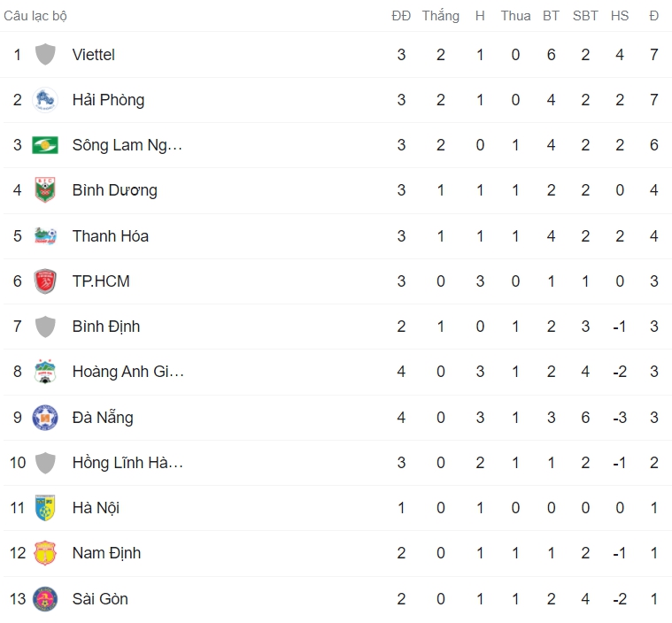672x623 pixels.
Task: Click the Nam Định club logo
Action: [45, 553]
